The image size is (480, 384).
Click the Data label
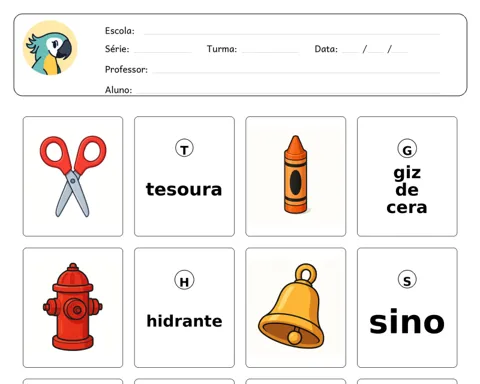pos(326,49)
